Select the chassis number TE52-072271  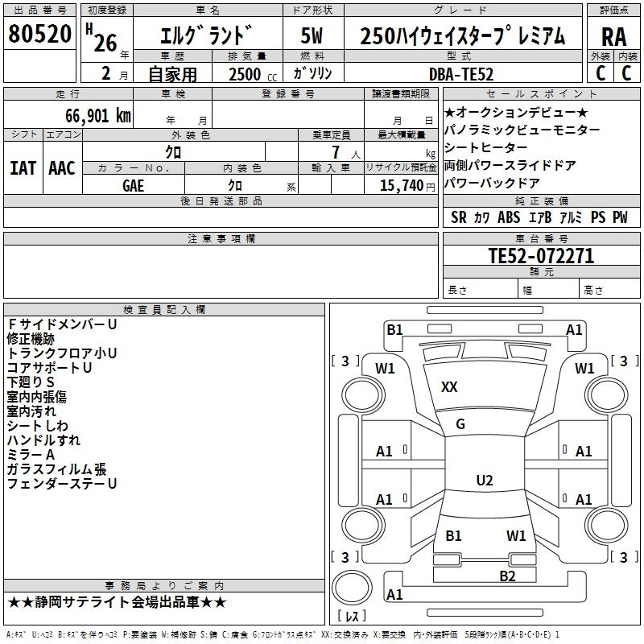(541, 256)
